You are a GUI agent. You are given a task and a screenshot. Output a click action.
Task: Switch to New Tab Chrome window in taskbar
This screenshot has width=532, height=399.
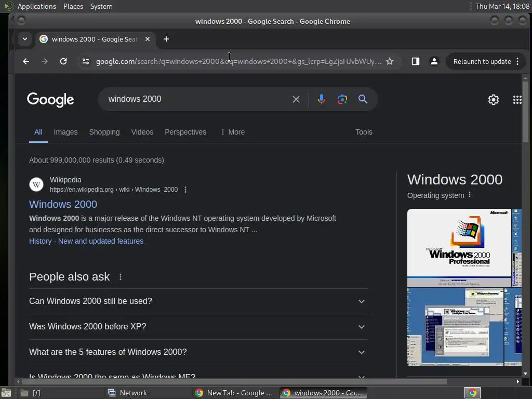235,393
